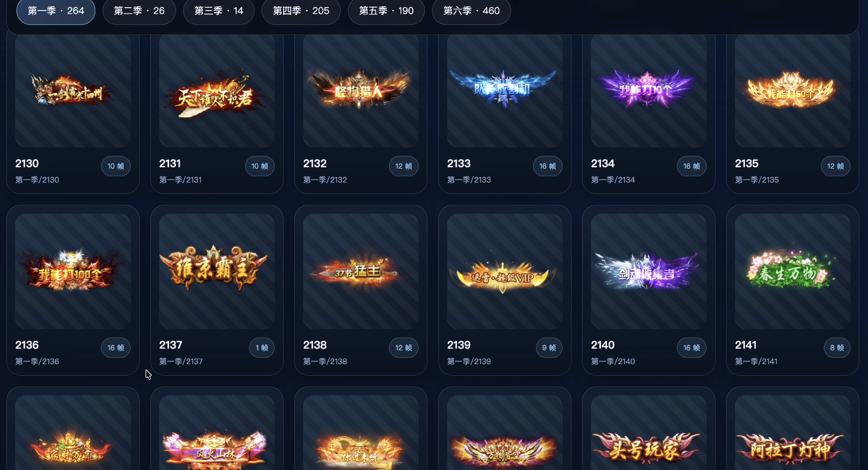Open the 迅雷·超级VIP title image
Image resolution: width=868 pixels, height=470 pixels.
(504, 272)
